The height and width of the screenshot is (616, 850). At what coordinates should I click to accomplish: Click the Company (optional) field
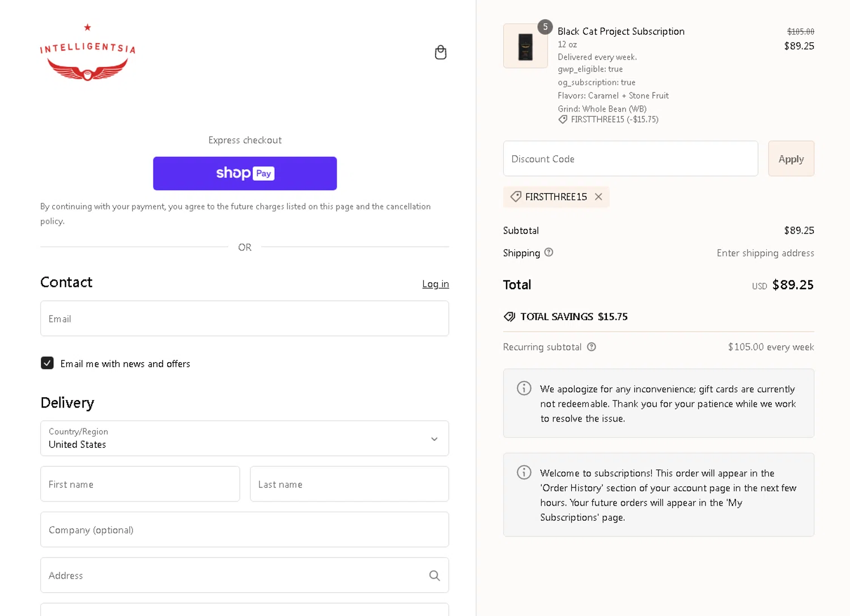pyautogui.click(x=244, y=530)
